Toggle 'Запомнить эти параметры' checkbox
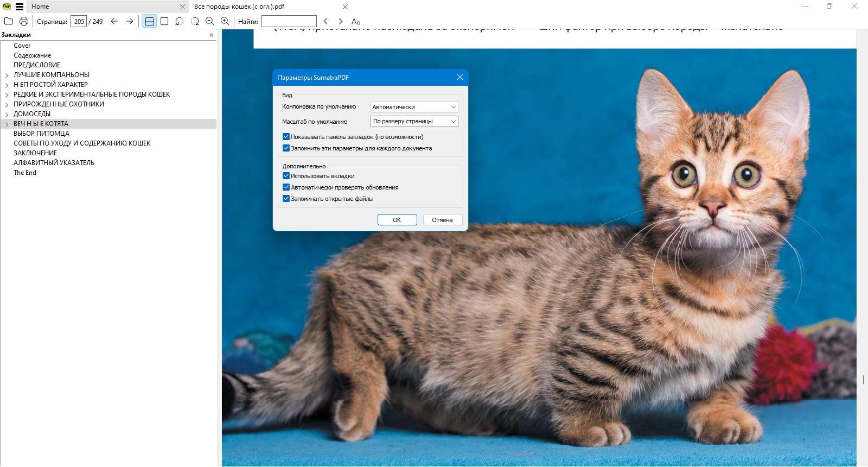 [x=286, y=148]
